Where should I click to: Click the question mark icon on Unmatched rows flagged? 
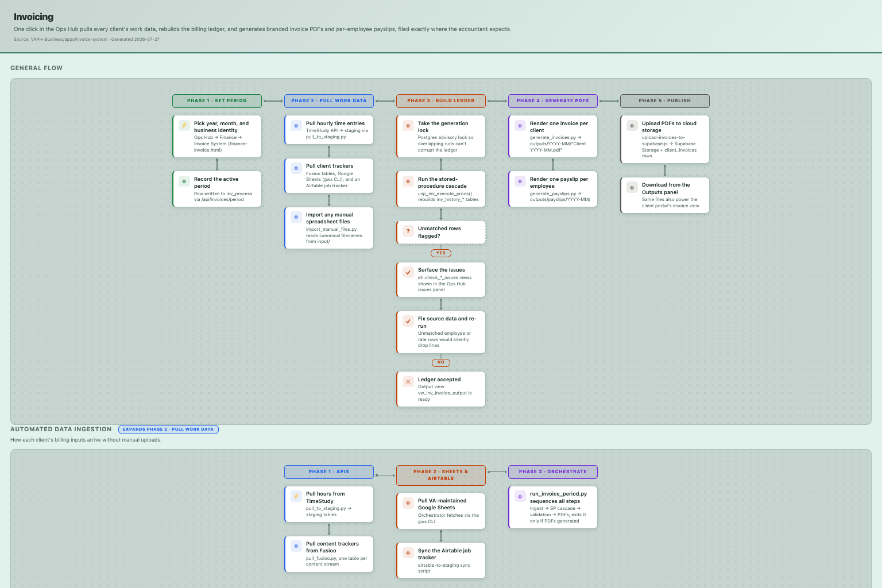(x=408, y=231)
